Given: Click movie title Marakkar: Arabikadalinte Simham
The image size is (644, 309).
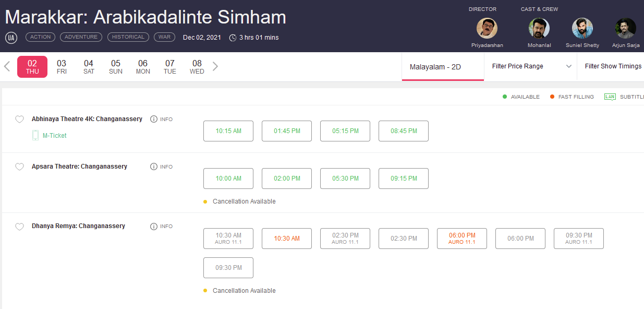Looking at the screenshot, I should point(145,17).
